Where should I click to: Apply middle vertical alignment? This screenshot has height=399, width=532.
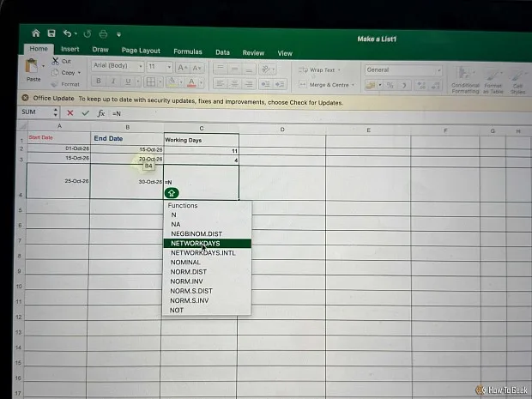pyautogui.click(x=234, y=69)
